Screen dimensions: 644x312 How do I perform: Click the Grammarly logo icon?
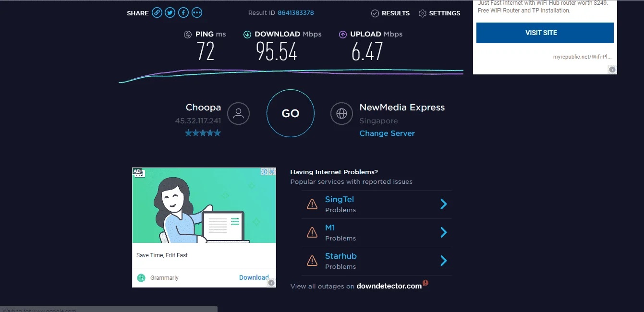tap(141, 278)
